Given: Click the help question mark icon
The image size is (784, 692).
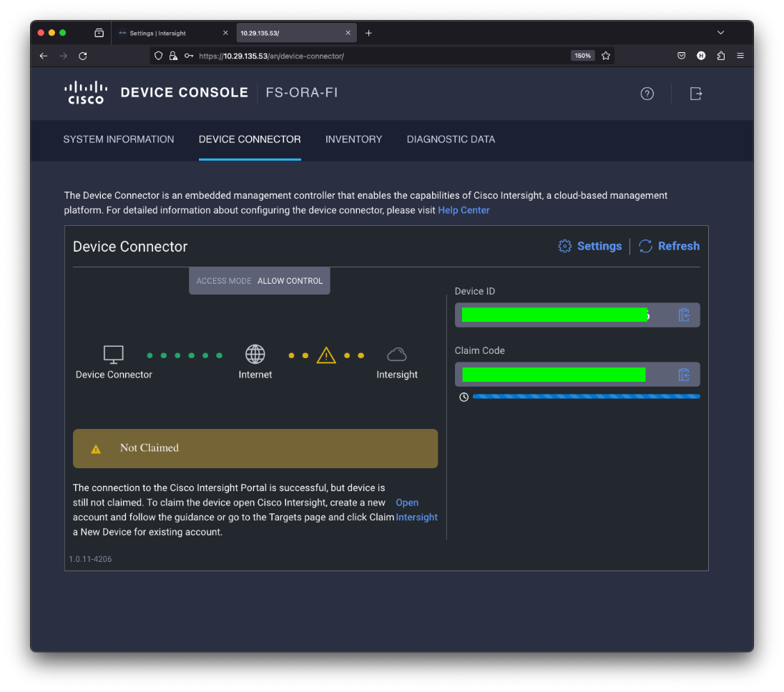Looking at the screenshot, I should 647,94.
